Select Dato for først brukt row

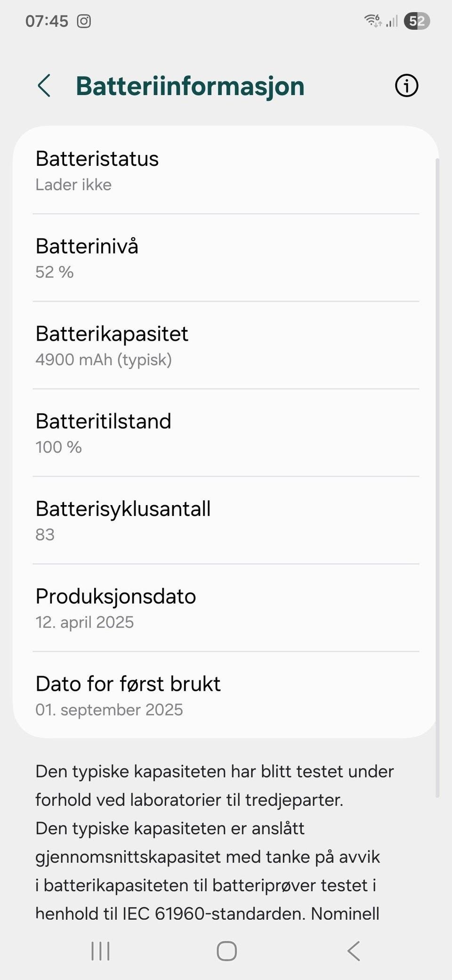click(x=226, y=696)
